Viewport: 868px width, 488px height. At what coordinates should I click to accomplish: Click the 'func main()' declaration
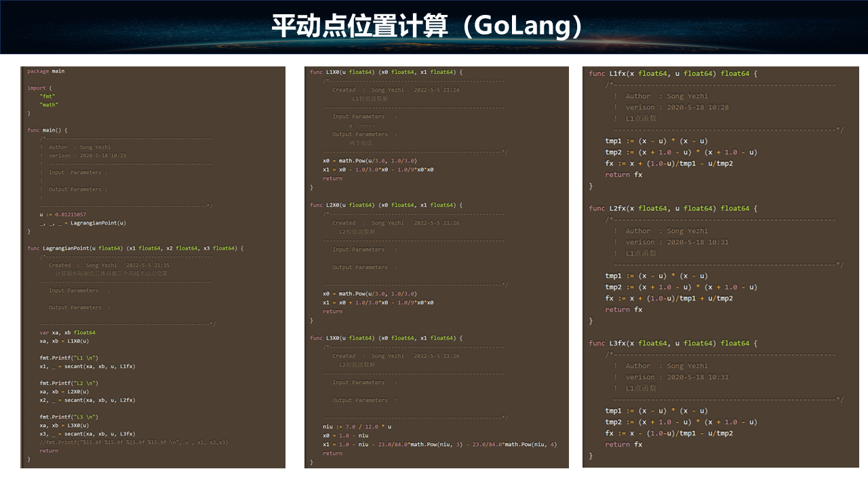click(47, 130)
